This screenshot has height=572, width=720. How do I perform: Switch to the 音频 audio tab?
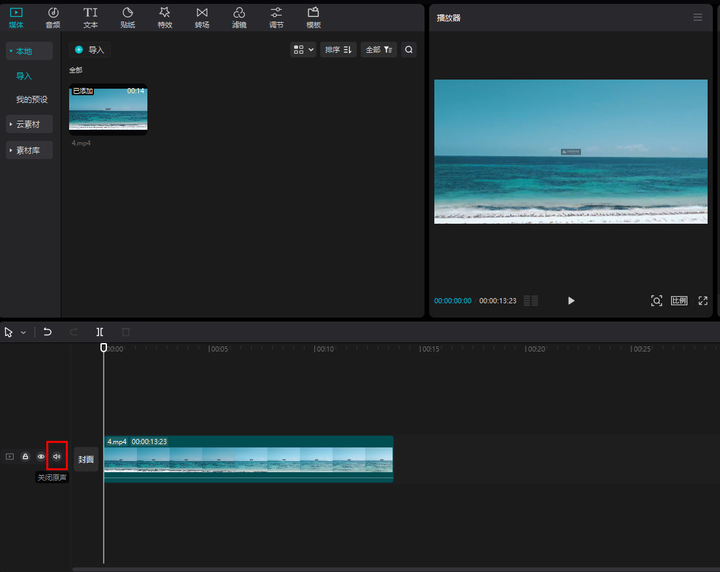pyautogui.click(x=53, y=18)
